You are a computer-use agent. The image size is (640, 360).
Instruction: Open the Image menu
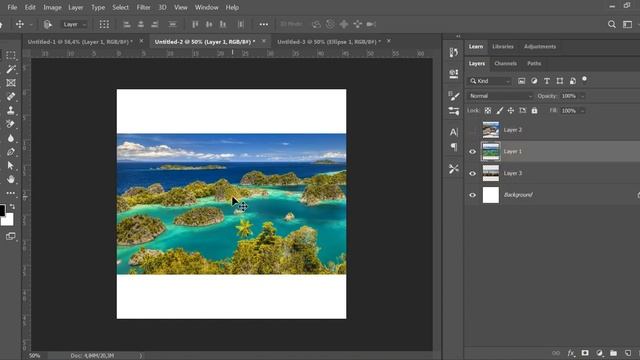point(52,7)
